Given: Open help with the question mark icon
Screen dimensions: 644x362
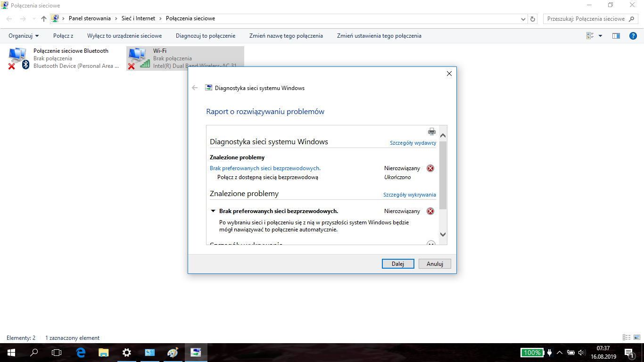Looking at the screenshot, I should coord(633,36).
